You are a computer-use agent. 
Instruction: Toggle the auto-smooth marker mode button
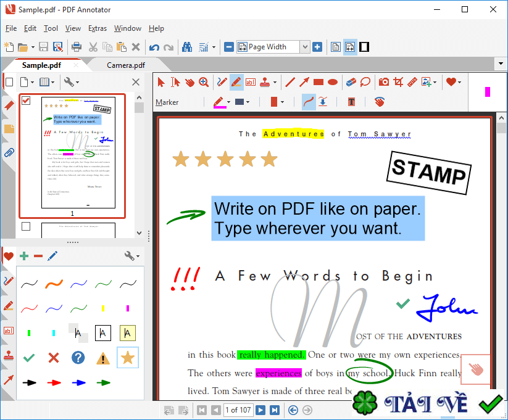323,102
